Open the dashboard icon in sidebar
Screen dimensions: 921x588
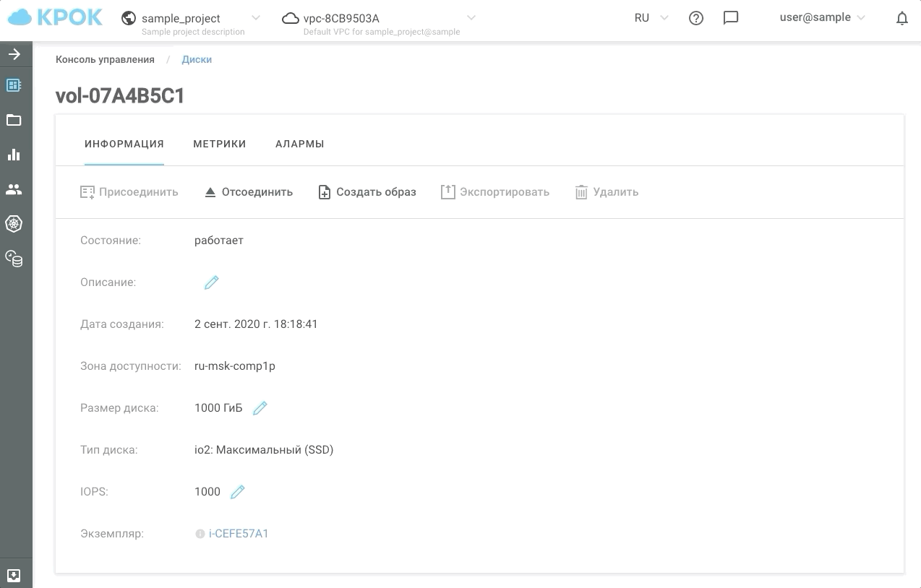click(x=14, y=85)
